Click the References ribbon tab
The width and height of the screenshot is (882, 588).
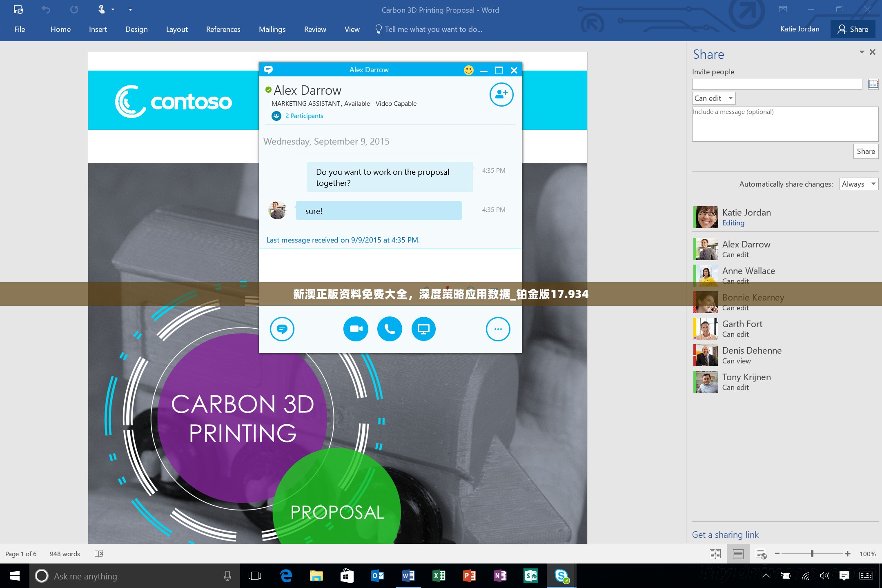(223, 29)
